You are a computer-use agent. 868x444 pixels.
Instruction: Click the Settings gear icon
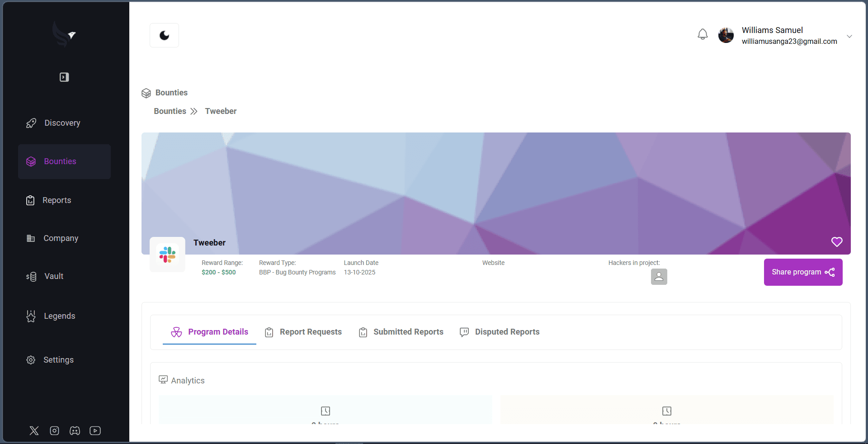pos(31,360)
